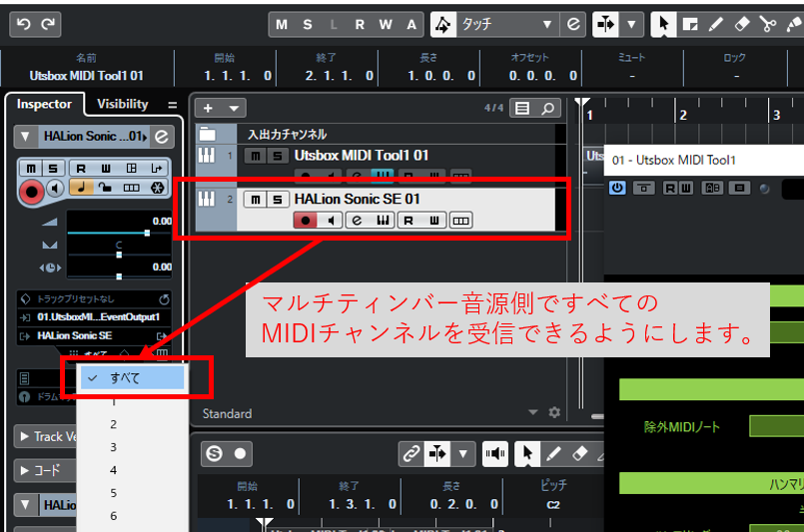Click the Inspector setup menu icon
The height and width of the screenshot is (532, 804).
click(x=172, y=105)
